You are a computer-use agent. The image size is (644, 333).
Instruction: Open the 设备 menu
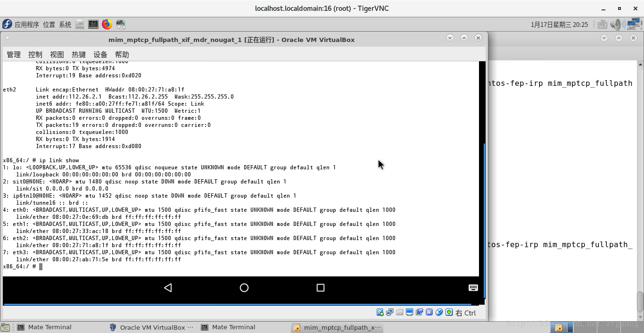click(x=100, y=55)
